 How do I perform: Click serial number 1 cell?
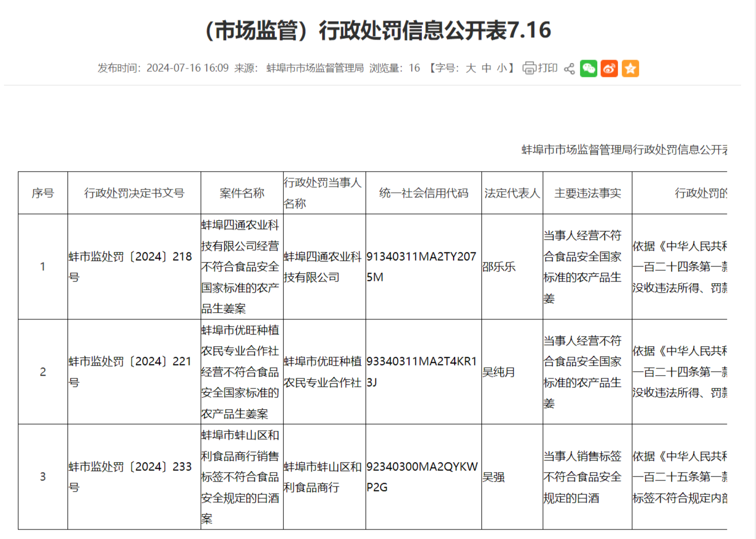click(43, 266)
